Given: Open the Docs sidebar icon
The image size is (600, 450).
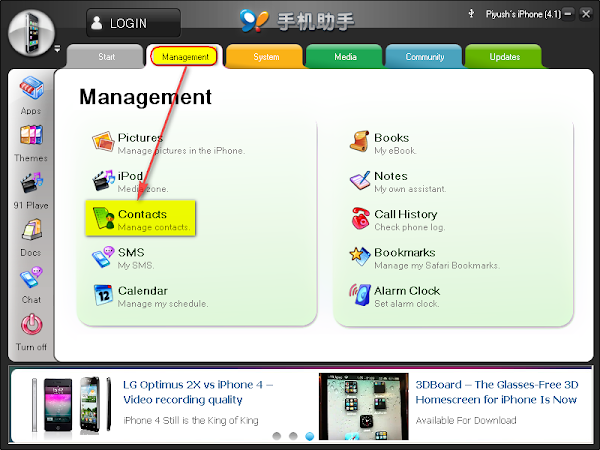Looking at the screenshot, I should 32,230.
